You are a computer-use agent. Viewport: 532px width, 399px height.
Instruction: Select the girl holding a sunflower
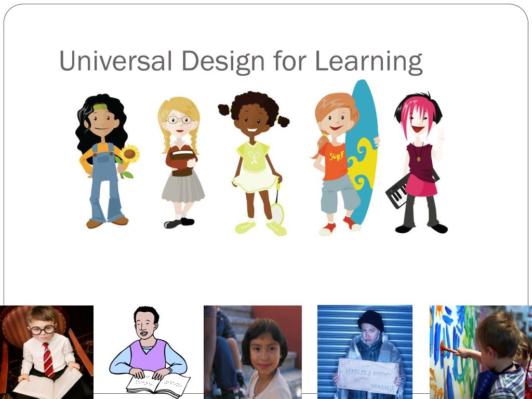point(106,161)
